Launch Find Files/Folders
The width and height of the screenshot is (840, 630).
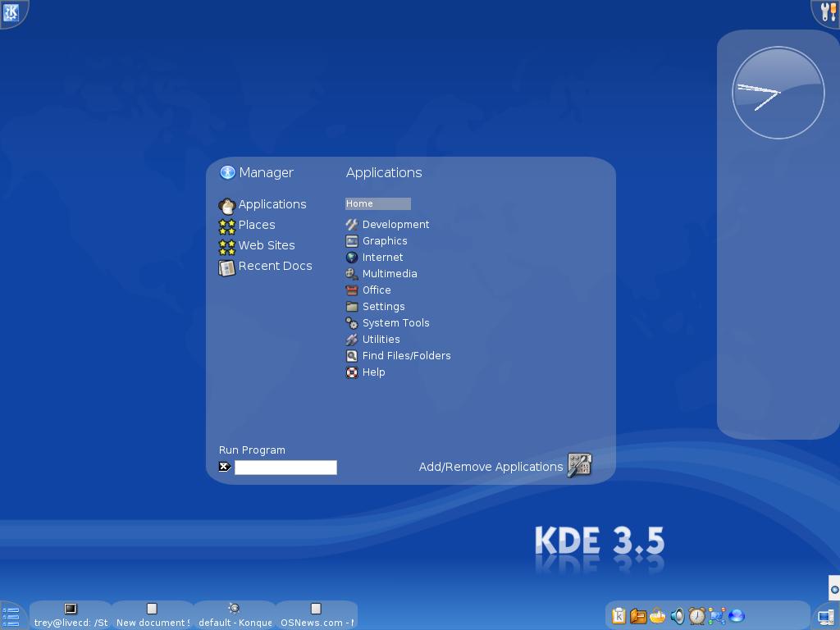point(407,356)
